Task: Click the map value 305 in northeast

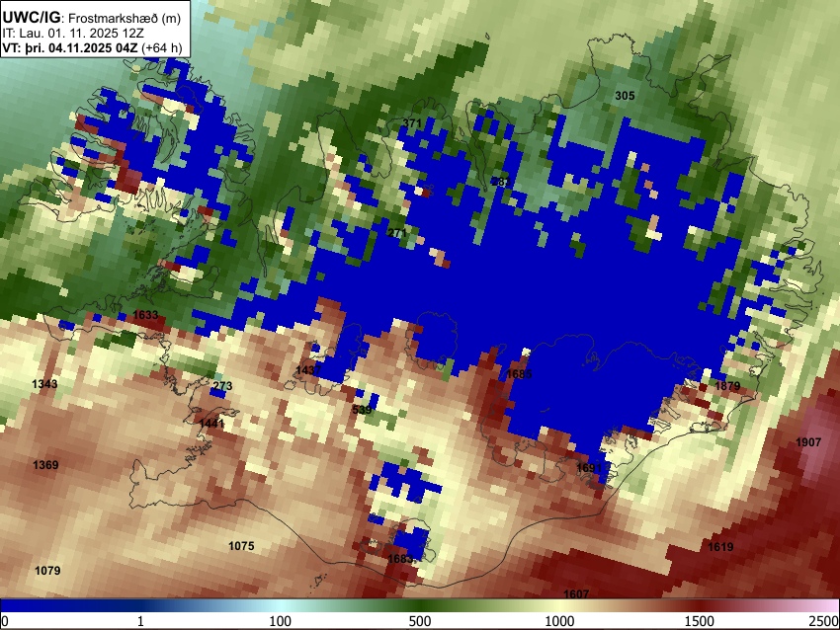Action: click(625, 96)
